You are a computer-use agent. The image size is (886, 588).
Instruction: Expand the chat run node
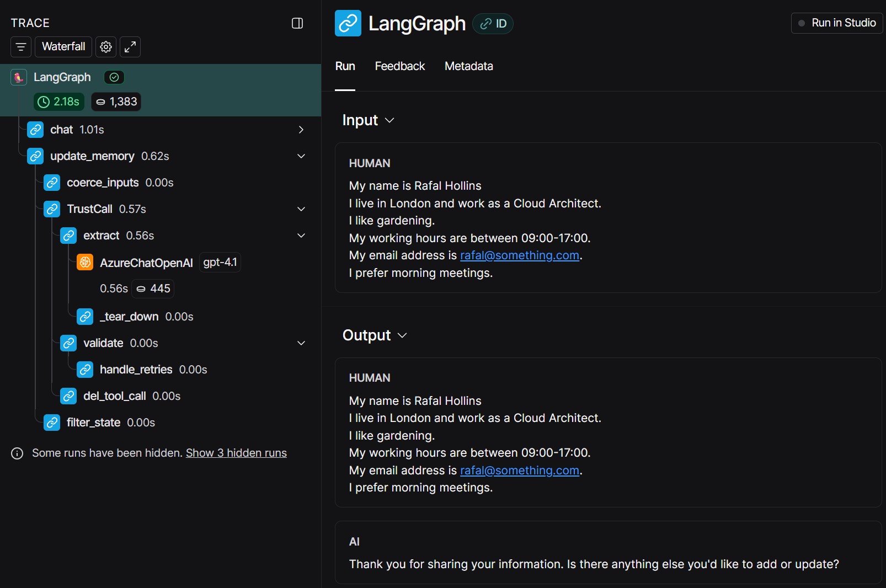pyautogui.click(x=301, y=130)
